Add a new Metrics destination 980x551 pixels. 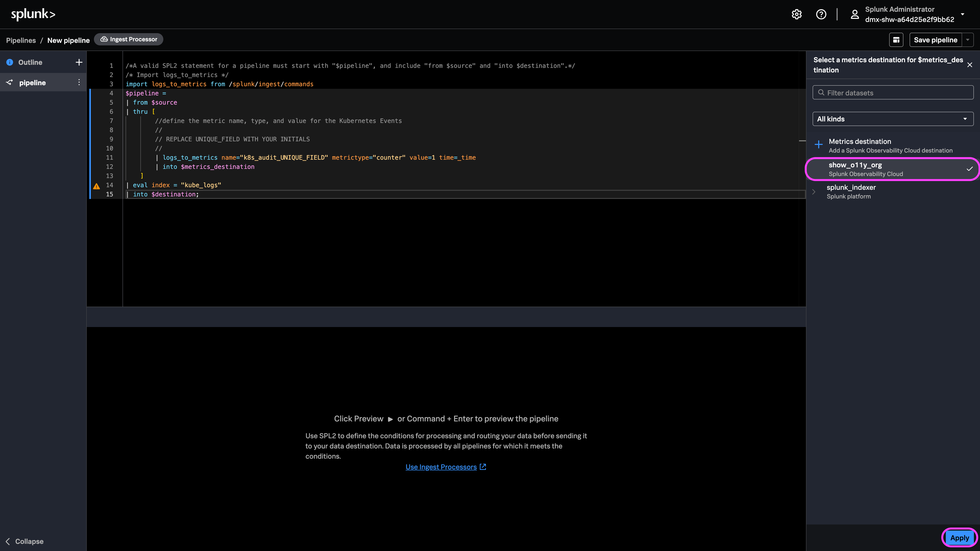click(893, 146)
